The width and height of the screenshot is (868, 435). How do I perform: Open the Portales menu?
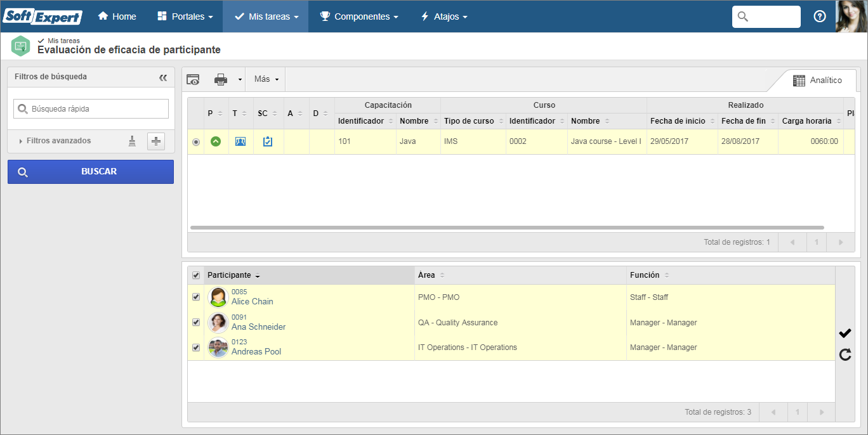click(185, 16)
